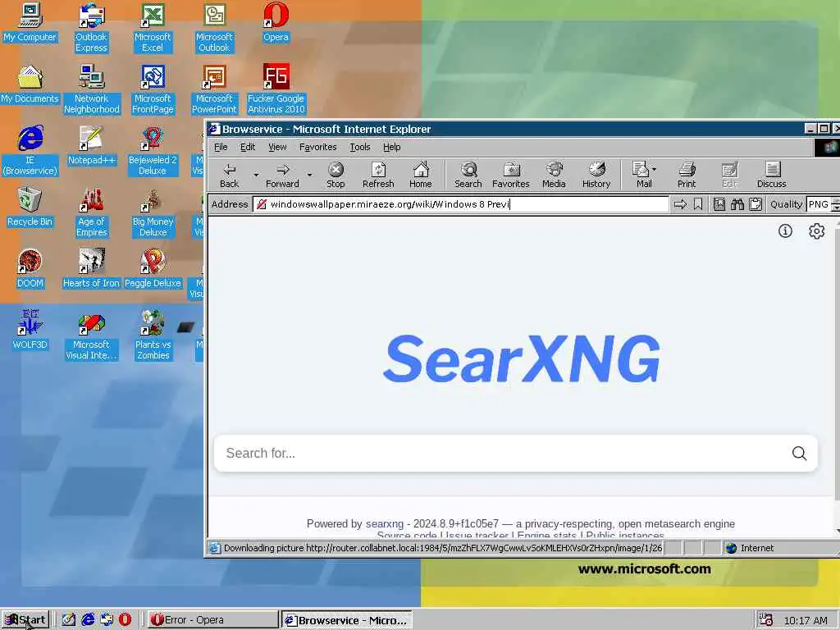Click the bookmark ribbon icon
Screen dimensions: 840x630
click(698, 204)
